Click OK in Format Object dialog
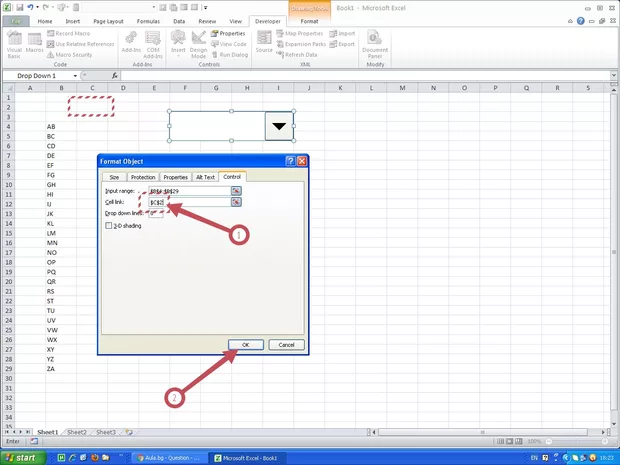Viewport: 620px width, 465px height. tap(246, 345)
